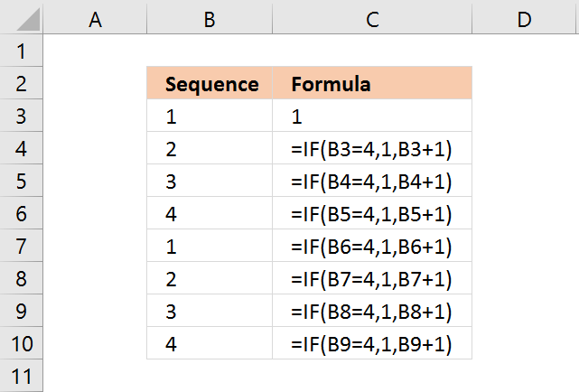Select column A header

pyautogui.click(x=95, y=19)
